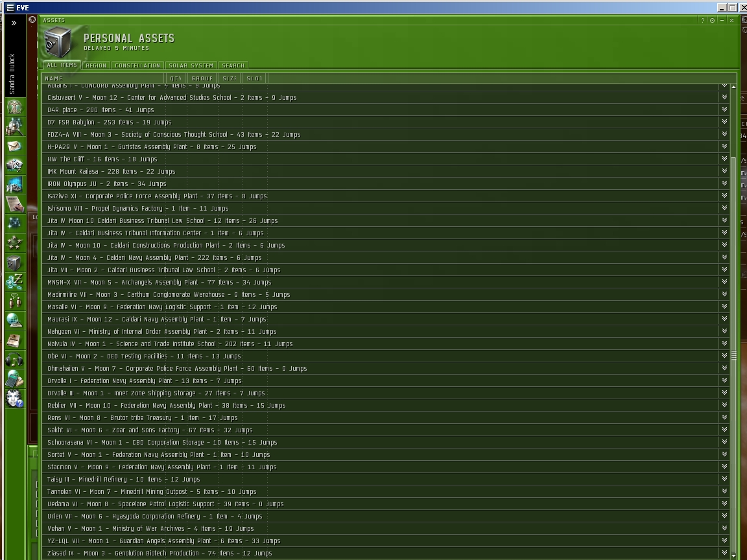Select YZ-LQL VII Guardian Angels Assembly Plant row
The image size is (747, 560).
385,541
